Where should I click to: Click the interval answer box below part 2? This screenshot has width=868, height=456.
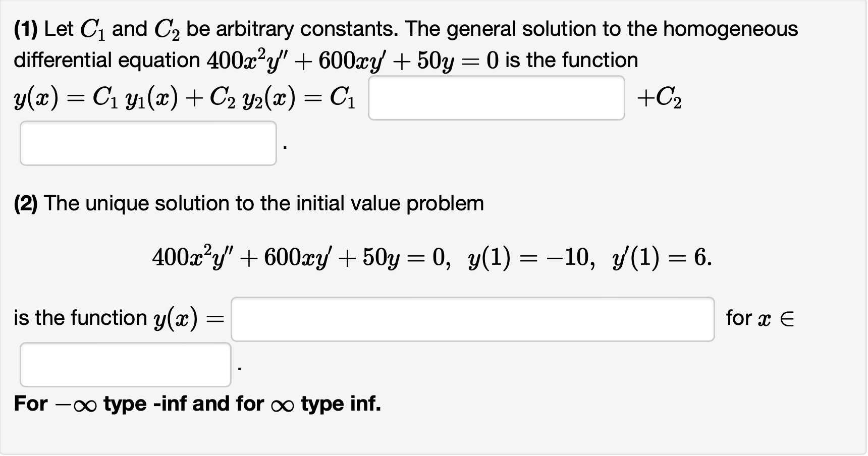[x=125, y=364]
